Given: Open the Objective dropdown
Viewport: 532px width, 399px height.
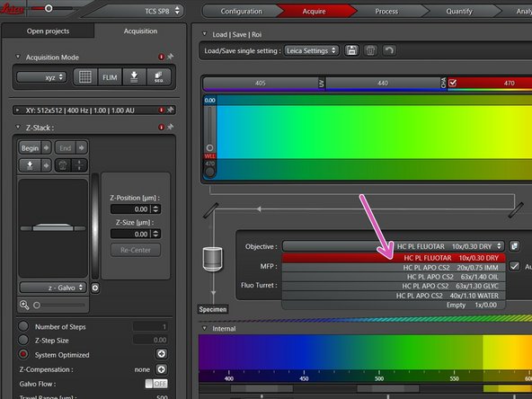Looking at the screenshot, I should tap(393, 246).
